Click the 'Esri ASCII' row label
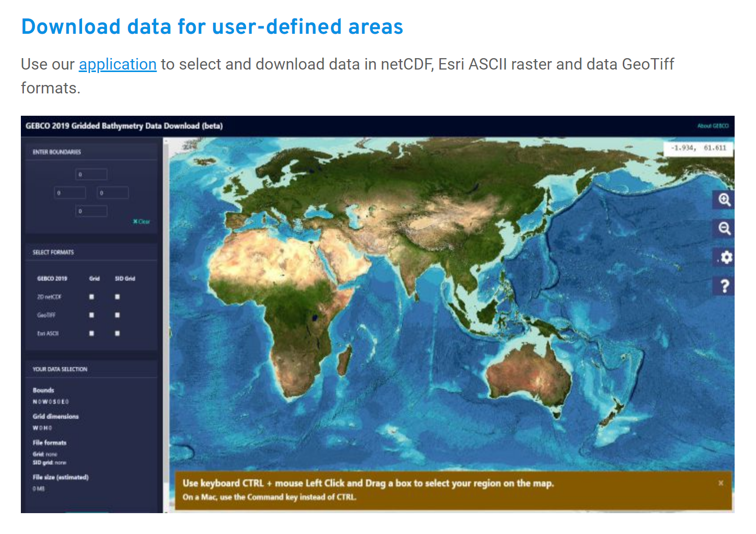This screenshot has width=756, height=534. click(x=48, y=334)
